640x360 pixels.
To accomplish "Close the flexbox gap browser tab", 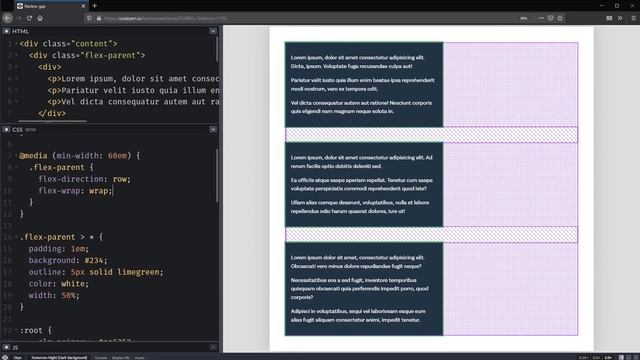I will click(x=83, y=6).
